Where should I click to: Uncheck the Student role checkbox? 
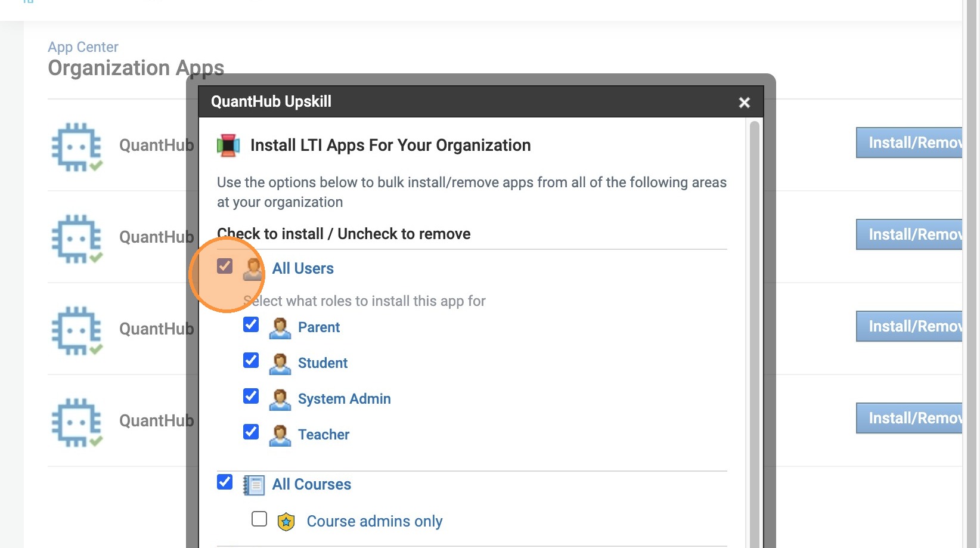tap(251, 361)
